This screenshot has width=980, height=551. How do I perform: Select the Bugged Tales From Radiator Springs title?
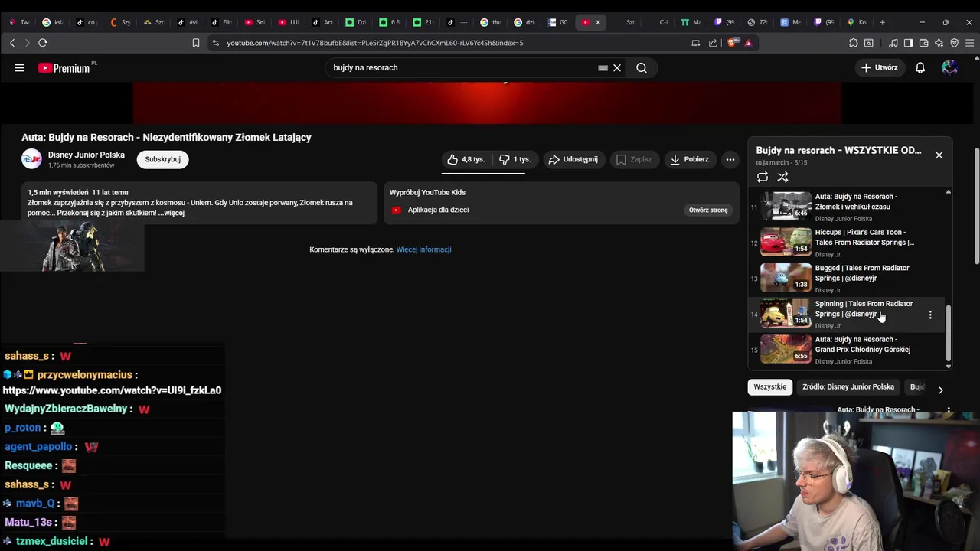[862, 273]
